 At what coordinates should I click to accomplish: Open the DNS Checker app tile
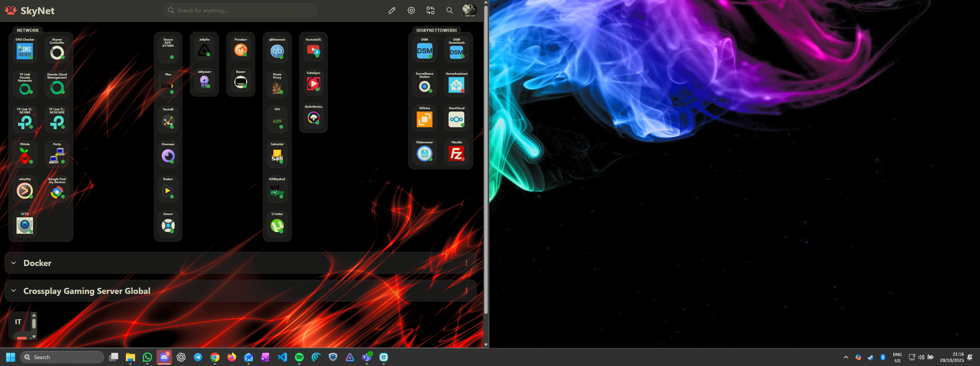(25, 49)
